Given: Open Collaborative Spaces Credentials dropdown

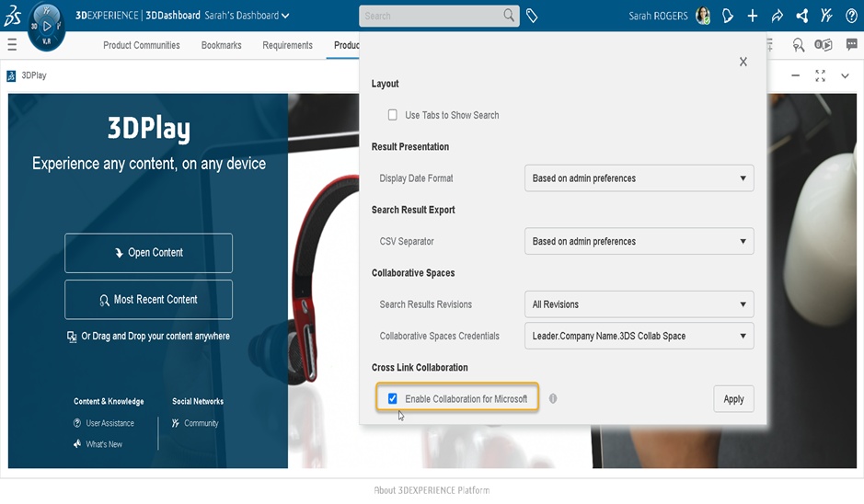Looking at the screenshot, I should (639, 336).
